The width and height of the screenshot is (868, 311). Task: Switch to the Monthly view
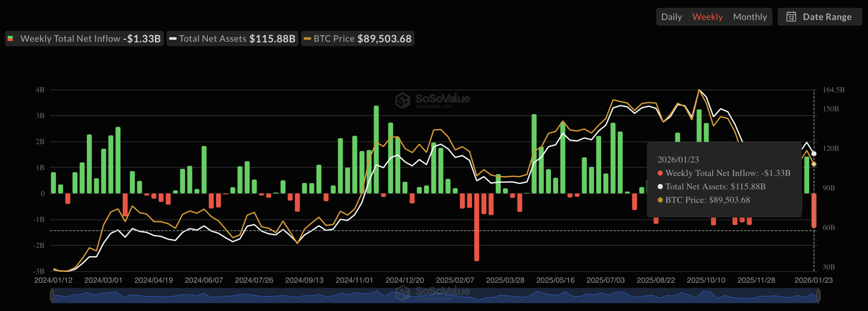coord(750,17)
